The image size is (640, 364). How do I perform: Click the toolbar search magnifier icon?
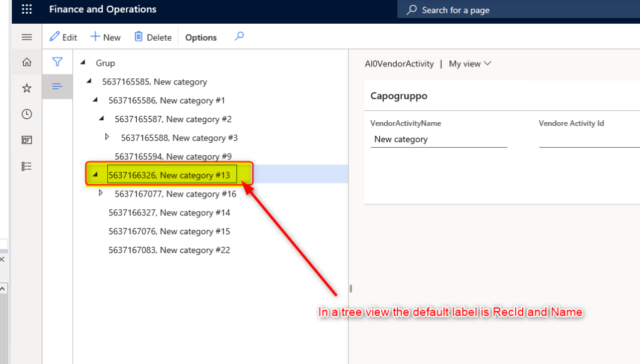[x=239, y=37]
